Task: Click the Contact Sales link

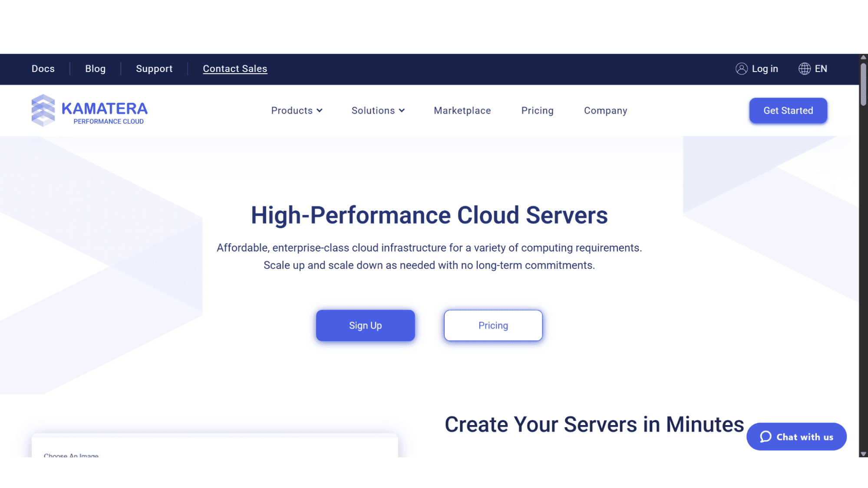Action: [x=235, y=69]
